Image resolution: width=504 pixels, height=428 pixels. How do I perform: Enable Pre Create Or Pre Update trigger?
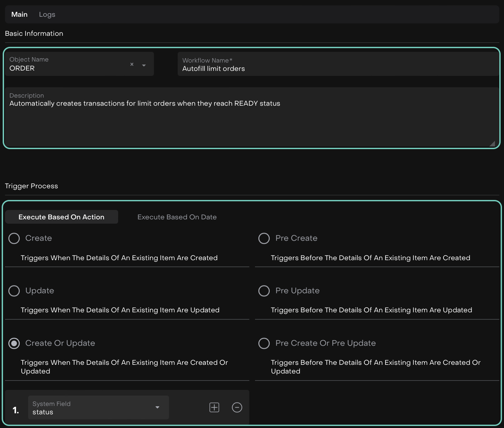tap(264, 343)
